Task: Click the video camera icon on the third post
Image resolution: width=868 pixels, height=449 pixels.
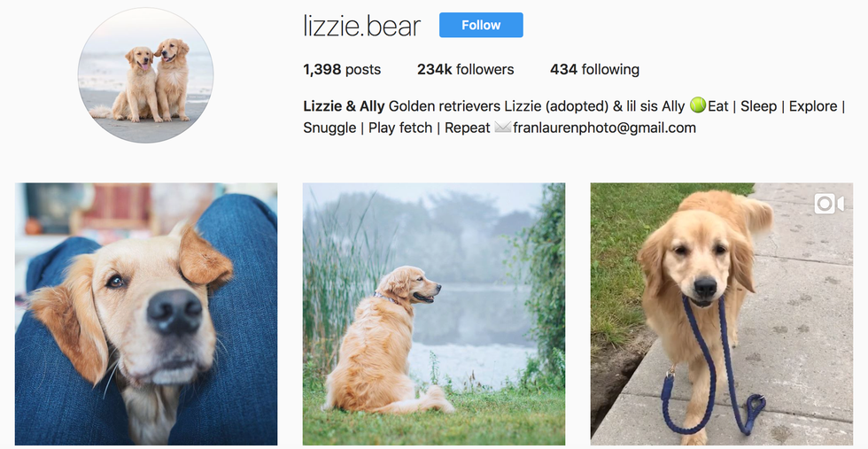Action: 829,204
